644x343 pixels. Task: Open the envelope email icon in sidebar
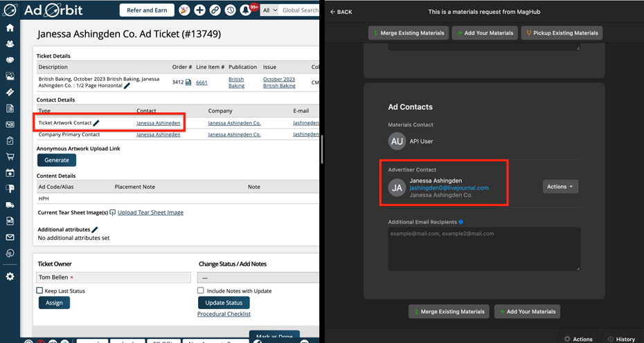tap(10, 238)
